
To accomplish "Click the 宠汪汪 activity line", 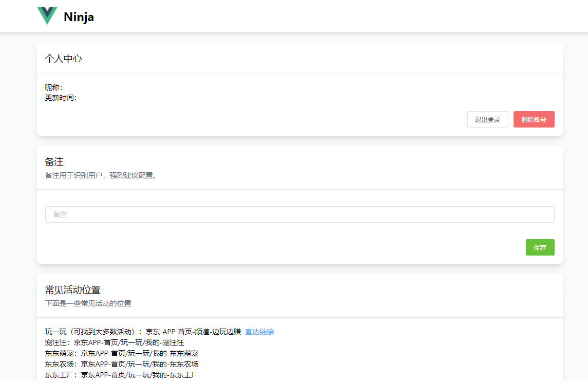I will click(x=115, y=343).
